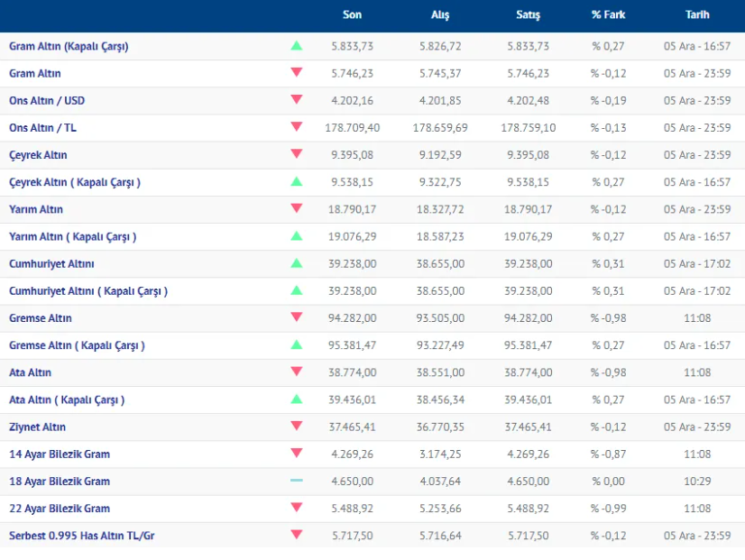
Task: Open the 14 Ayar Bilezik Gram link
Action: pos(60,454)
